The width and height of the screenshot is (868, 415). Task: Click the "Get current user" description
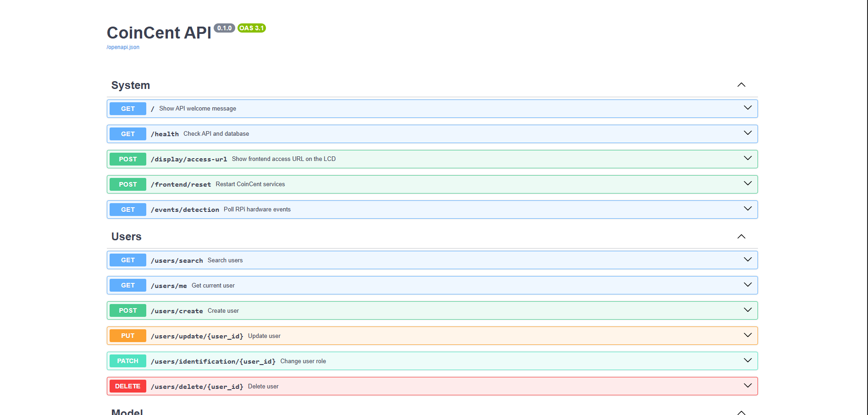pyautogui.click(x=213, y=286)
